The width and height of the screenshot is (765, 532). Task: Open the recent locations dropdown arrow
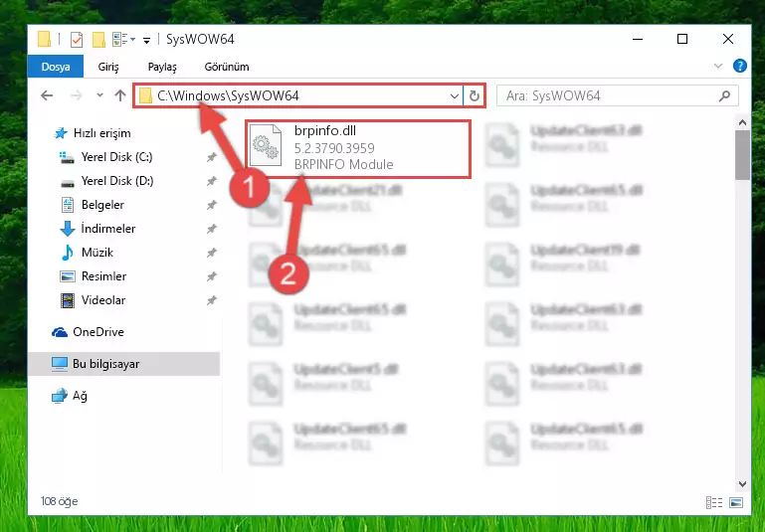(x=100, y=95)
